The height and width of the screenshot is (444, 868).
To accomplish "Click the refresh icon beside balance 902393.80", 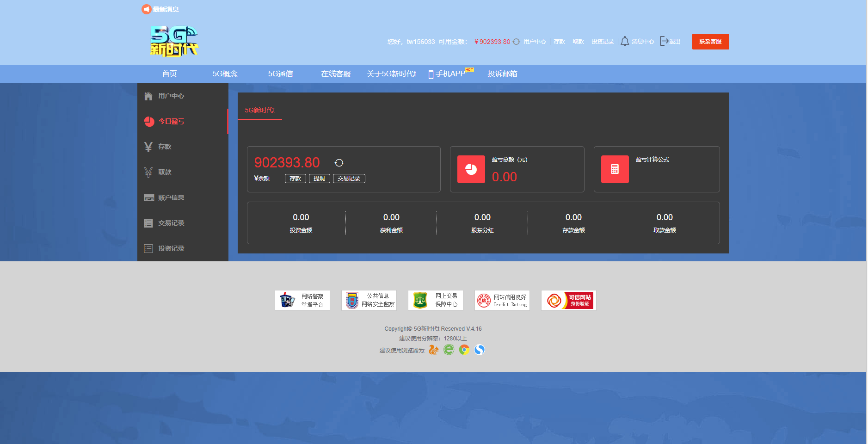I will pos(339,163).
